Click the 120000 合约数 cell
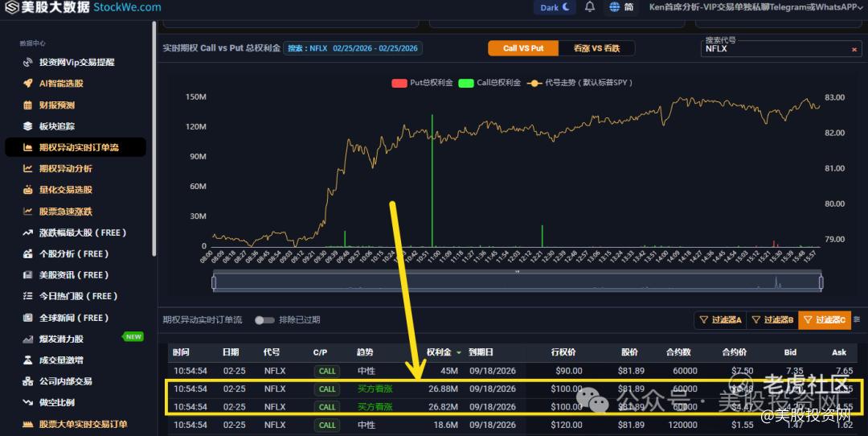The height and width of the screenshot is (436, 868). click(x=682, y=425)
